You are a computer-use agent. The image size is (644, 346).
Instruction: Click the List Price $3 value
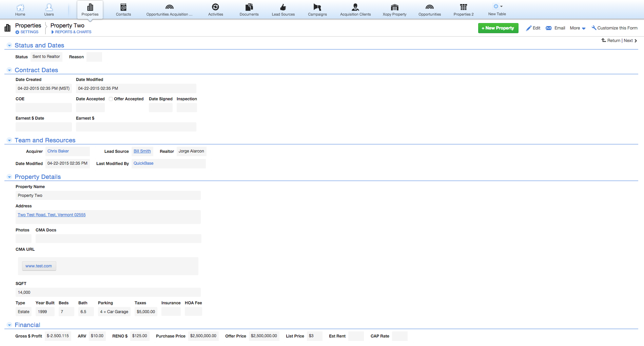tap(315, 336)
